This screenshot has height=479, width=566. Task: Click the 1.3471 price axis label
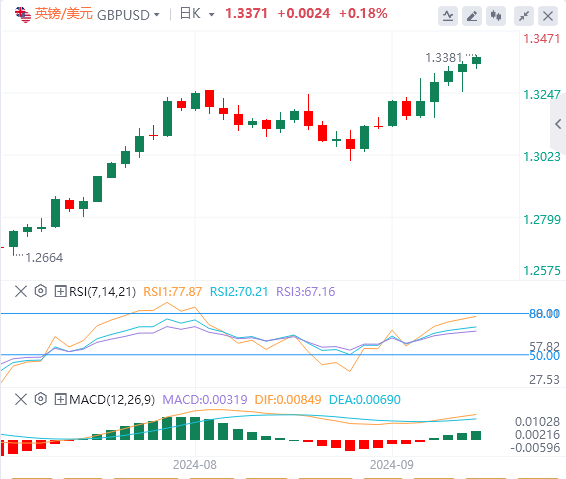[x=542, y=39]
